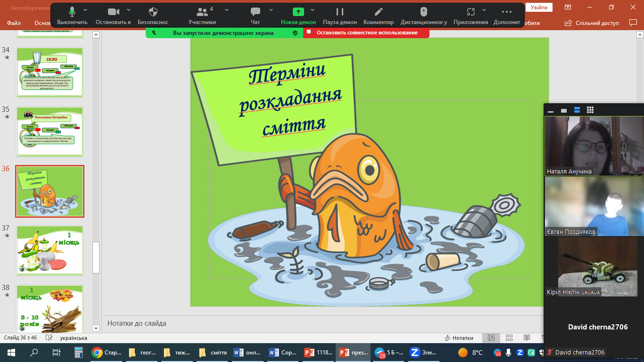
Task: Open the Основне ribbon tab
Action: tap(42, 23)
